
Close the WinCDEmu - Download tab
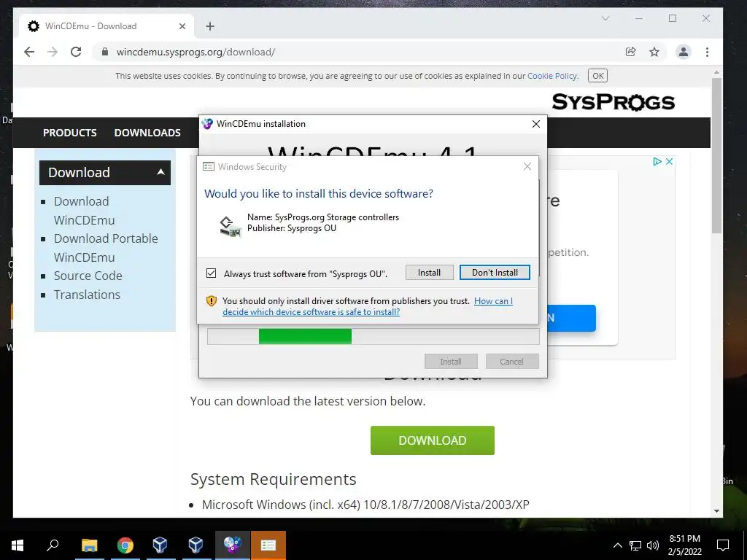(x=182, y=26)
